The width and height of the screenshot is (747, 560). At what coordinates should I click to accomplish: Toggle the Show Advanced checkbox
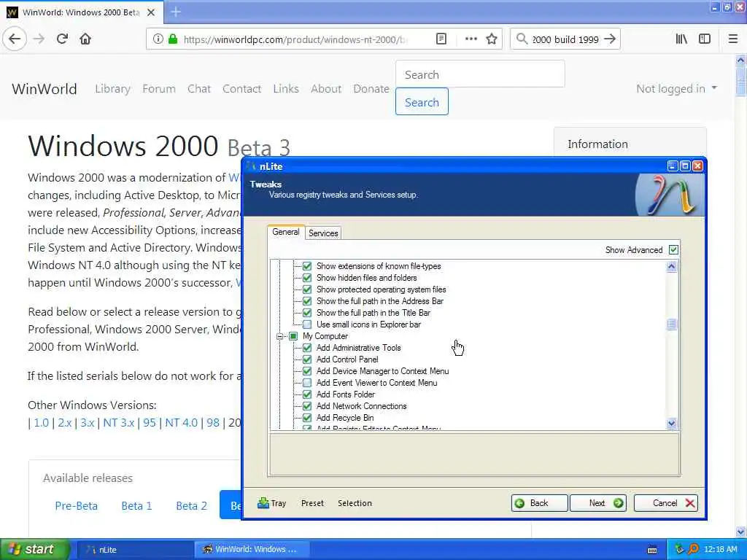pos(673,249)
